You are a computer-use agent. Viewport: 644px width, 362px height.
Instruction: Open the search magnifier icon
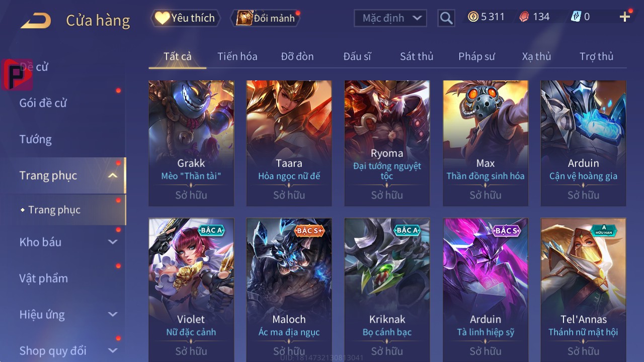point(446,19)
